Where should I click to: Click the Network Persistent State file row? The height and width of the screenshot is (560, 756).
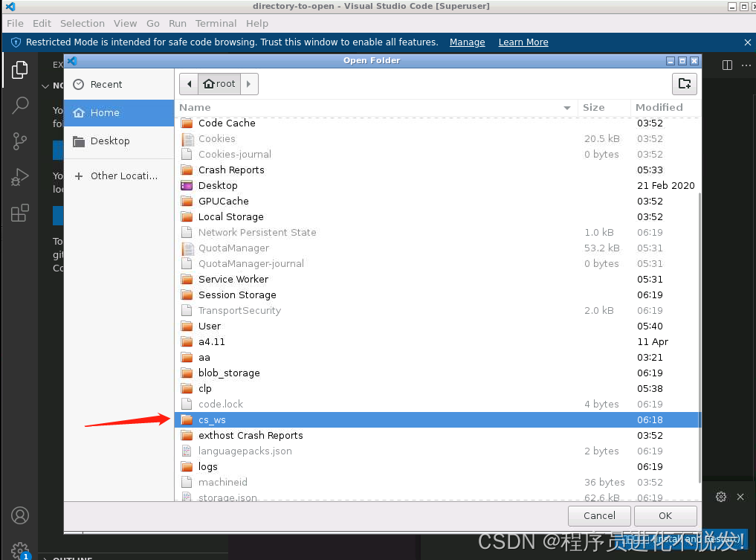pos(437,233)
